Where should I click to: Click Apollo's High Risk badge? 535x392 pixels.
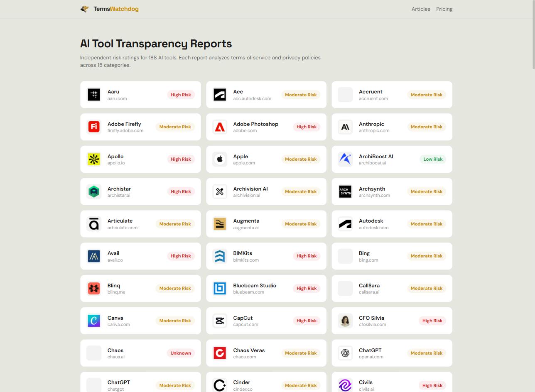coord(181,159)
